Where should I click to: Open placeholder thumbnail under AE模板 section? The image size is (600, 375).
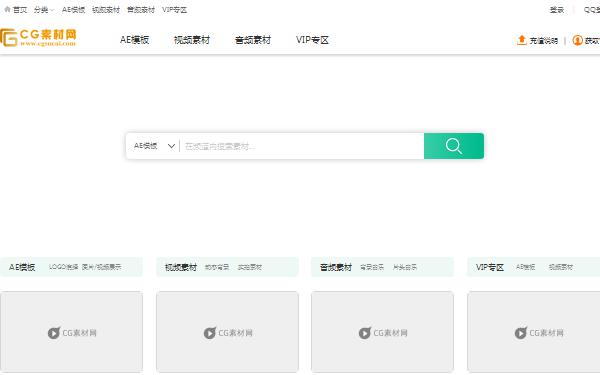(x=72, y=332)
